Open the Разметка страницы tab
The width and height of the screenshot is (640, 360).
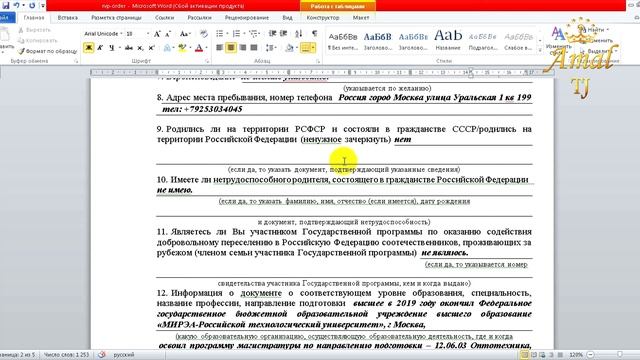point(116,18)
